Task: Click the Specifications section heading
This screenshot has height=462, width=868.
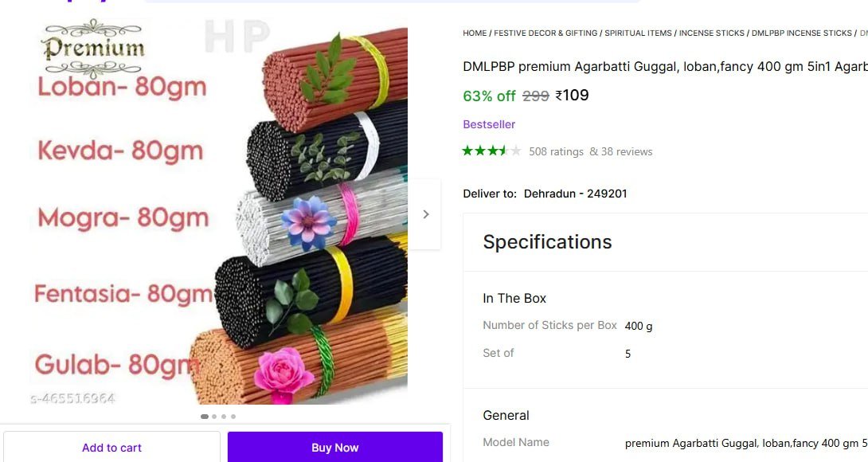Action: point(547,242)
